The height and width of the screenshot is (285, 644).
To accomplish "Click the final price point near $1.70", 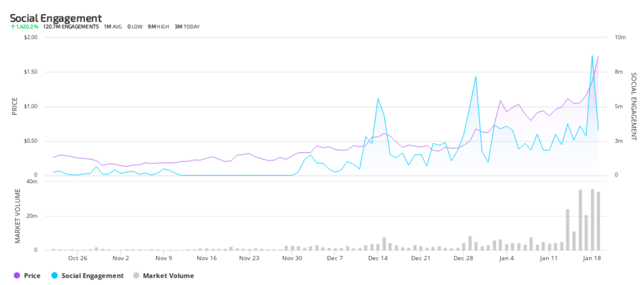I will [598, 56].
